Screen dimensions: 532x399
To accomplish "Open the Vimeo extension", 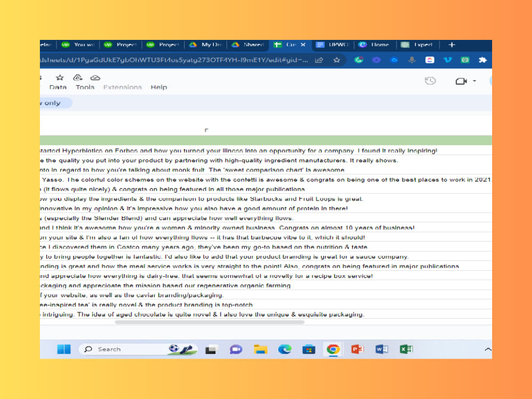I will tap(447, 61).
